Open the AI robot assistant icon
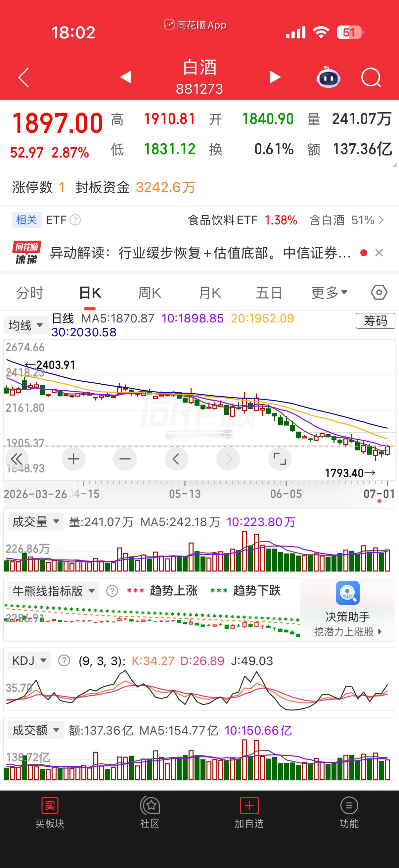Screen dimensions: 399x868 tap(328, 77)
